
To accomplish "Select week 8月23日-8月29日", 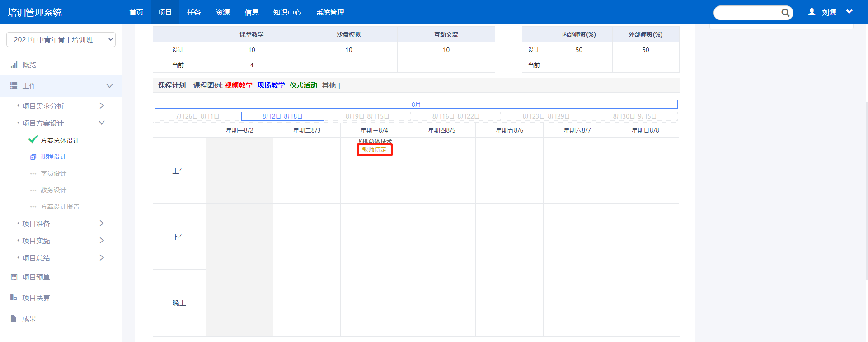I will point(546,116).
